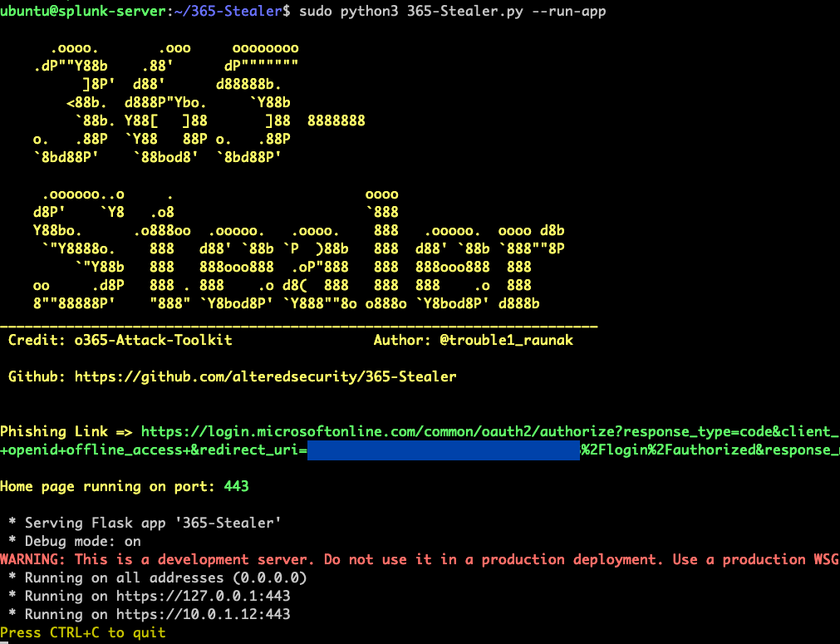Click the 365 ASCII art banner
The width and height of the screenshot is (840, 644).
[199, 103]
